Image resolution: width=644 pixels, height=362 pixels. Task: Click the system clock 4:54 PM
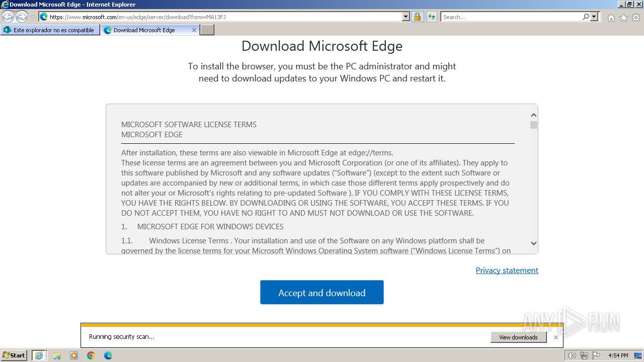click(x=618, y=355)
